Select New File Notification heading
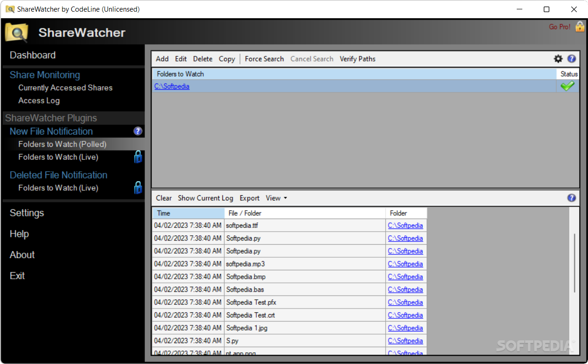 tap(51, 131)
